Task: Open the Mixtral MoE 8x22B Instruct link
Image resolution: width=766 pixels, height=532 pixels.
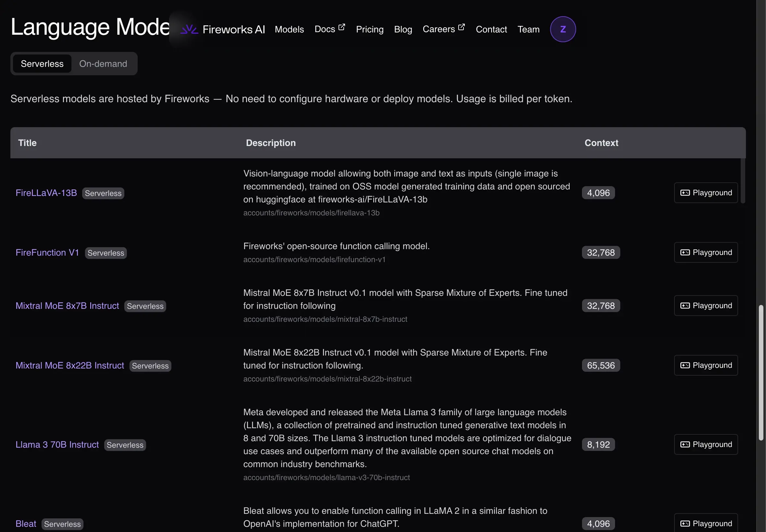Action: pyautogui.click(x=70, y=365)
